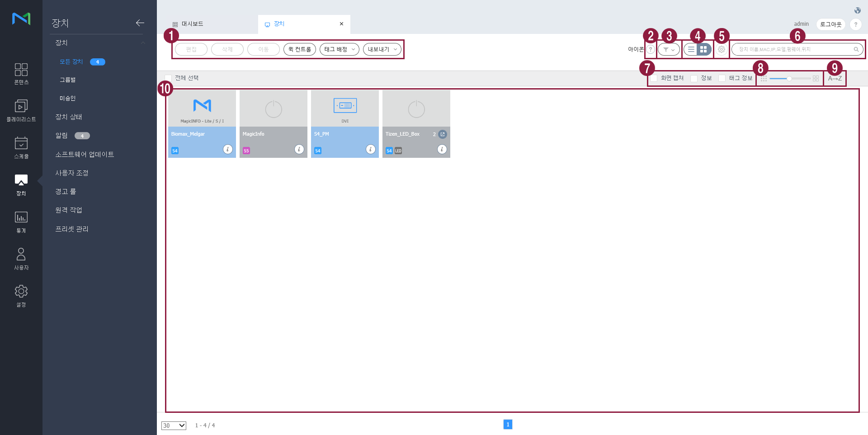Click the 로그아웃 button
868x435 pixels.
pyautogui.click(x=830, y=24)
